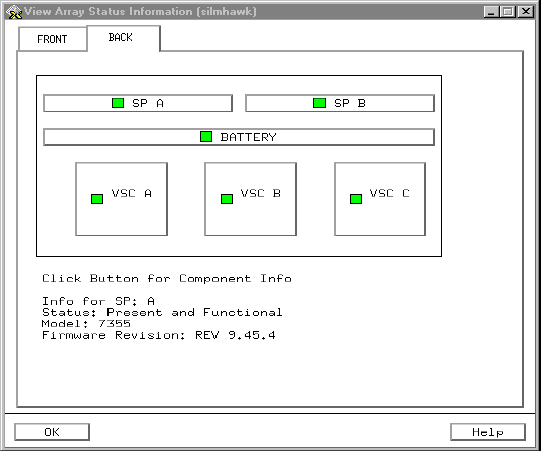
Task: Select the VSC A component box
Action: 121,199
